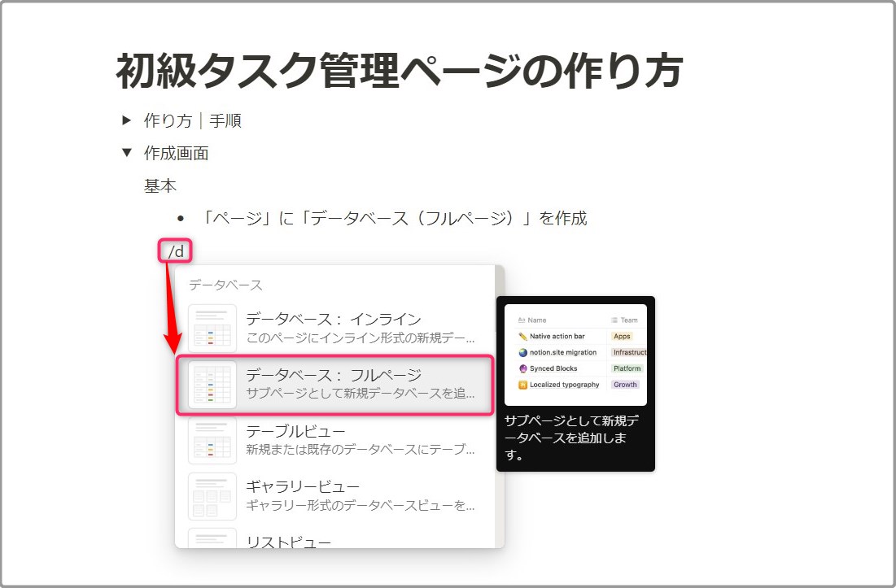Viewport: 896px width, 588px height.
Task: Click the /d slash command text
Action: click(176, 251)
